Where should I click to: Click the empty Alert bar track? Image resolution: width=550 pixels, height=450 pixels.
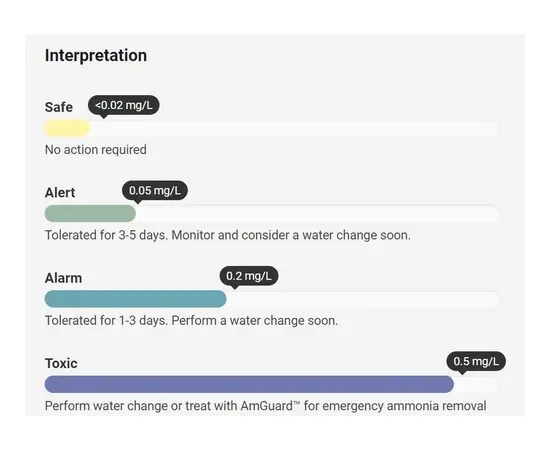tap(317, 214)
